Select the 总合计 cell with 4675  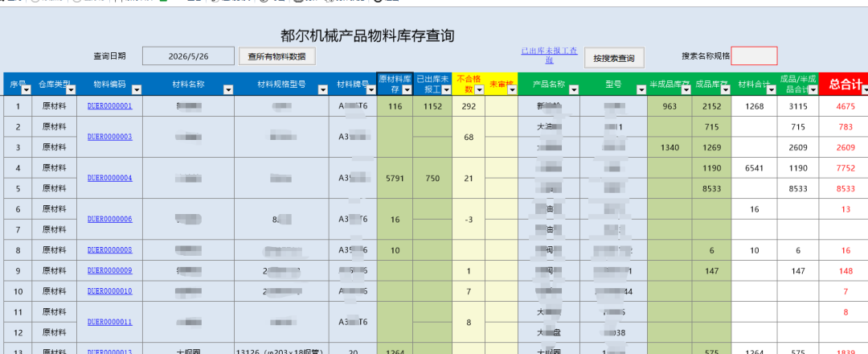pos(845,106)
